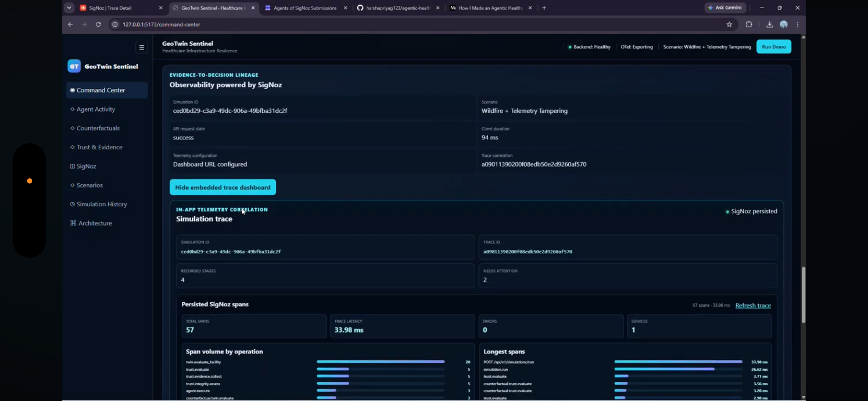Switch to the How I Made an Agentic Health tab
Viewport: 868px width, 401px height.
pyautogui.click(x=490, y=8)
